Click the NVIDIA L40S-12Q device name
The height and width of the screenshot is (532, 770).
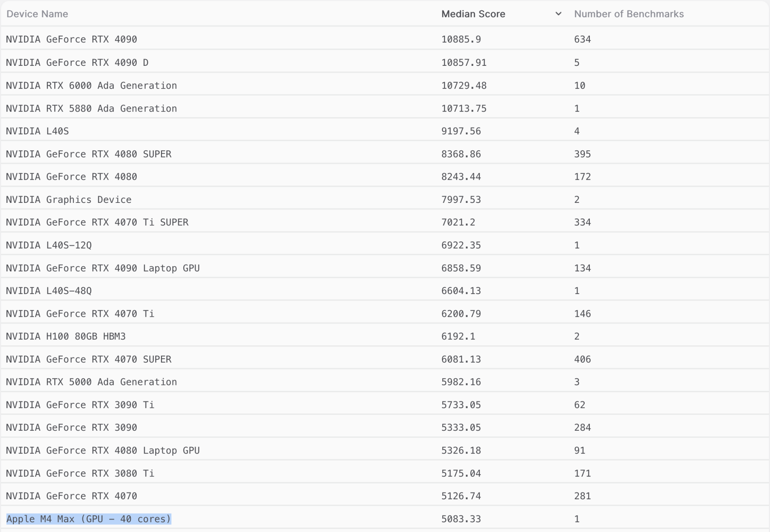pyautogui.click(x=49, y=245)
